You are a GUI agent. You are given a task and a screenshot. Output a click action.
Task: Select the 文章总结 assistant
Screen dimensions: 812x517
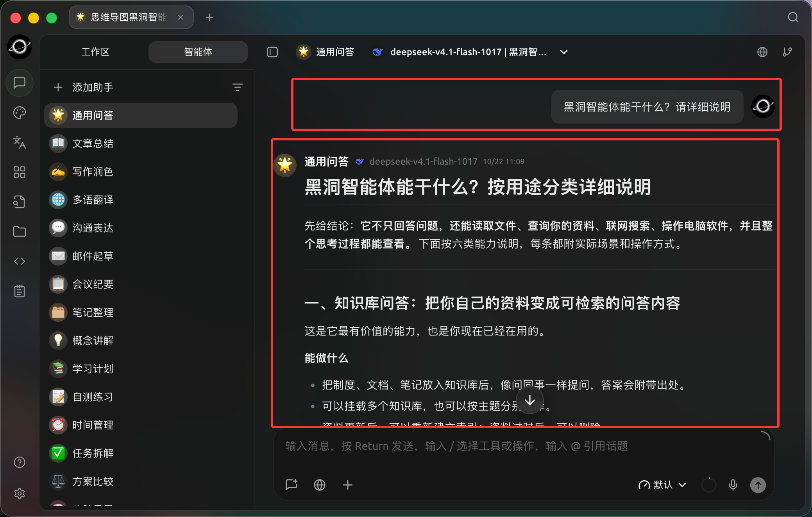click(141, 144)
